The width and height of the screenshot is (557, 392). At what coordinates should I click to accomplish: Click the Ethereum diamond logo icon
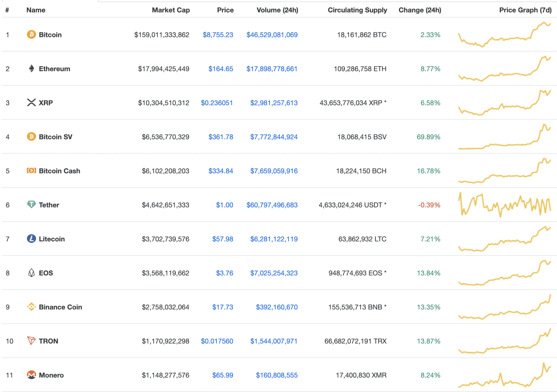(31, 68)
